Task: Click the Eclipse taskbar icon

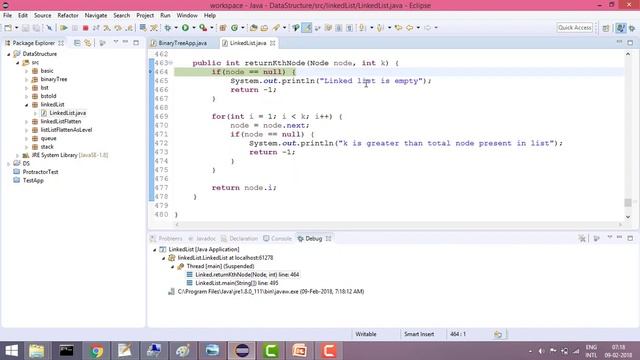Action: 242,351
